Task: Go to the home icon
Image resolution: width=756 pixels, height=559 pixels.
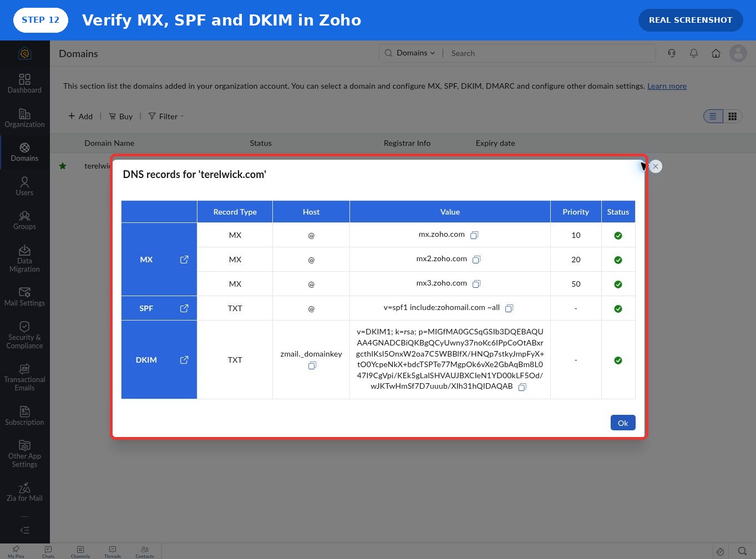Action: [716, 53]
